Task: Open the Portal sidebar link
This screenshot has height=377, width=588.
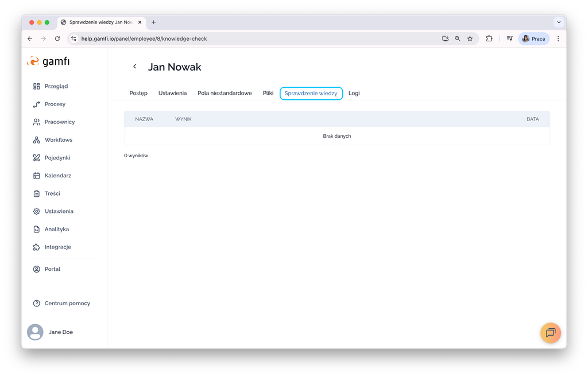Action: [x=52, y=269]
